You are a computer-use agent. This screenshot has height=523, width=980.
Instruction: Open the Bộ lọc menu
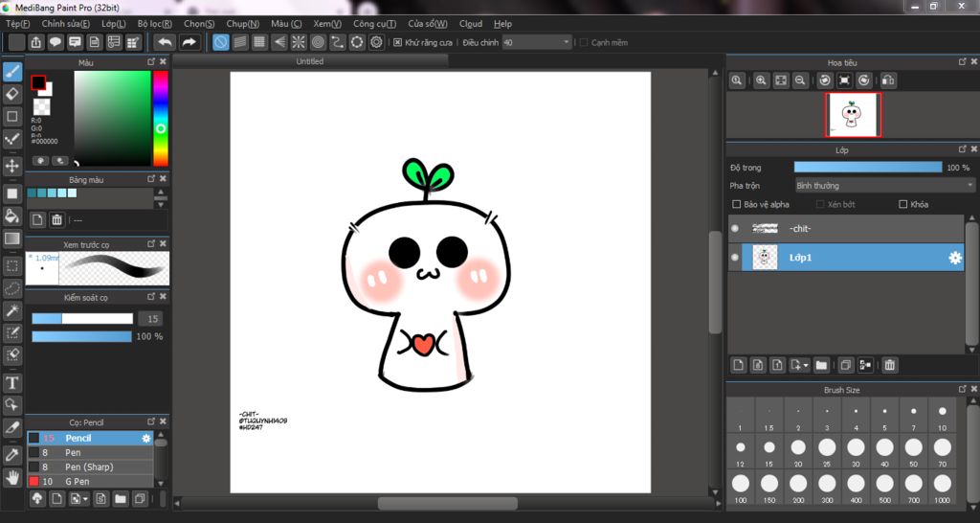point(155,24)
